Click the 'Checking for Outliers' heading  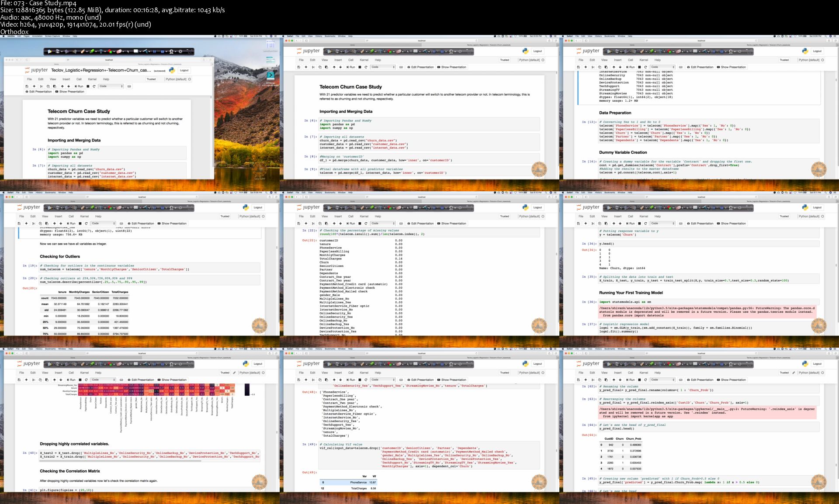click(x=60, y=256)
